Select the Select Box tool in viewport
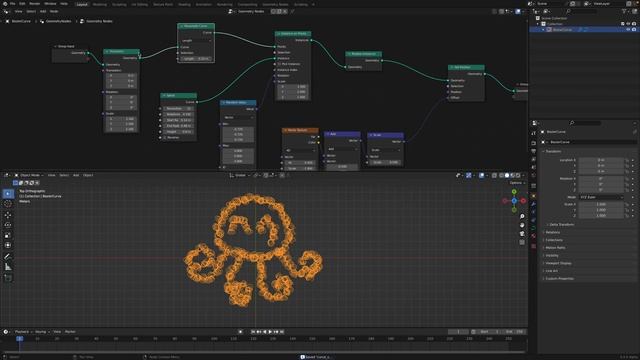The width and height of the screenshot is (640, 360). (x=8, y=193)
